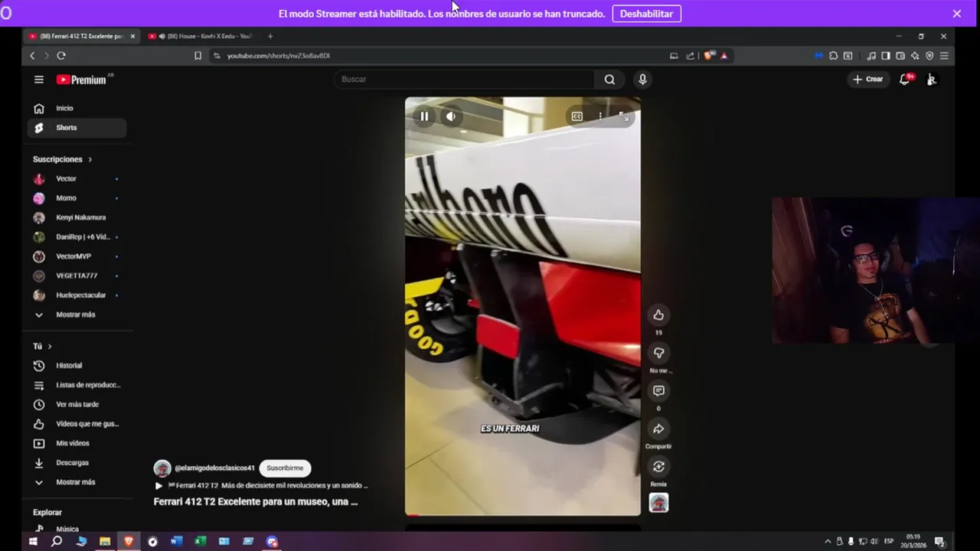Toggle the Brave sidebar panel icon
This screenshot has height=551, width=980.
(x=885, y=56)
